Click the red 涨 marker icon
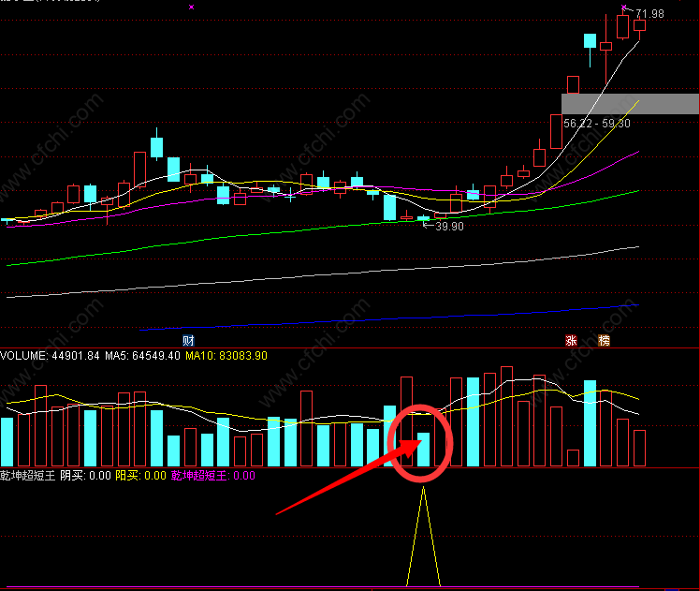 click(x=571, y=341)
